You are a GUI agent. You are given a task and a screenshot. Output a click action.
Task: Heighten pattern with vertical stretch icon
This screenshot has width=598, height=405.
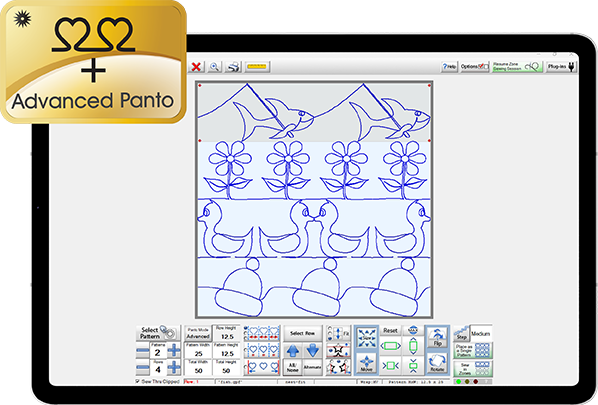tap(413, 346)
